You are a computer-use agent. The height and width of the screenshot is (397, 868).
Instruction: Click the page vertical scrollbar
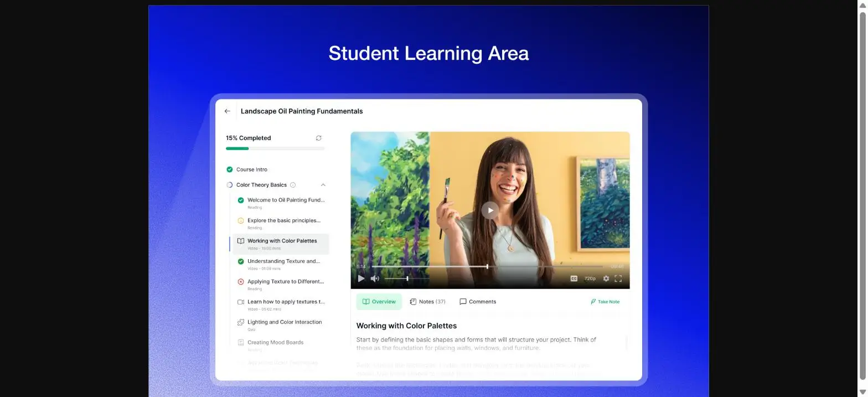pyautogui.click(x=862, y=197)
